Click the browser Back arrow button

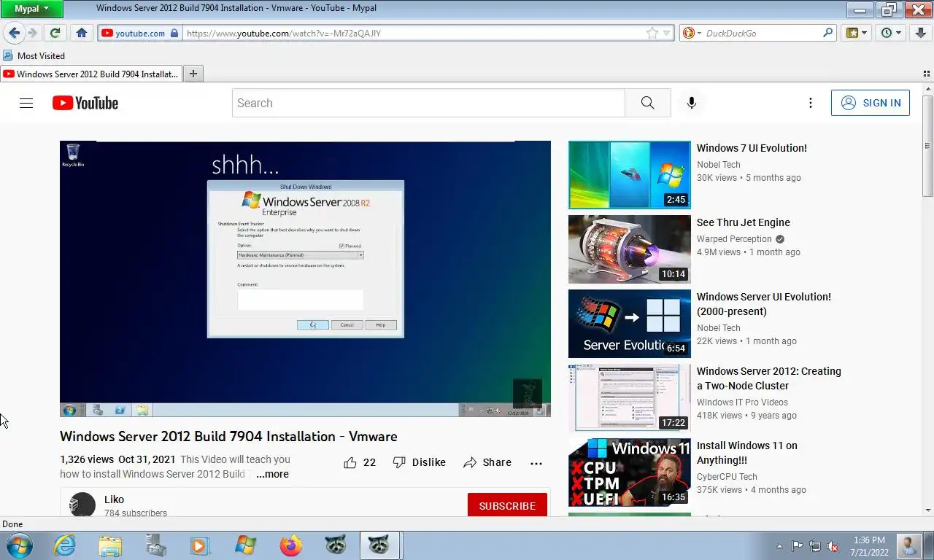click(x=14, y=33)
